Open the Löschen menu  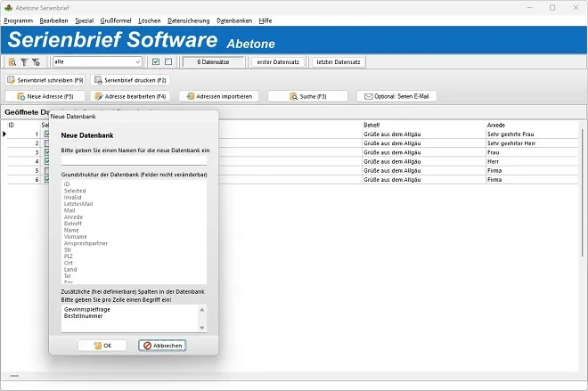click(150, 20)
